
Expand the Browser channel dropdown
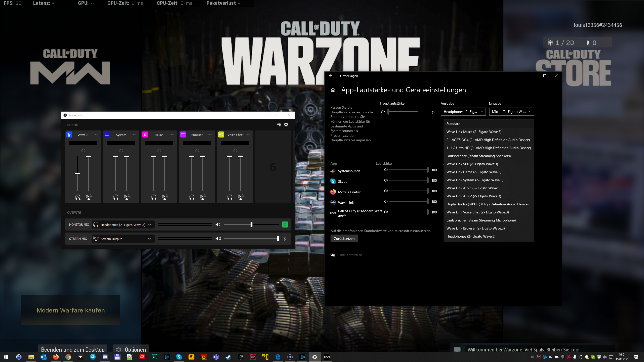point(210,135)
